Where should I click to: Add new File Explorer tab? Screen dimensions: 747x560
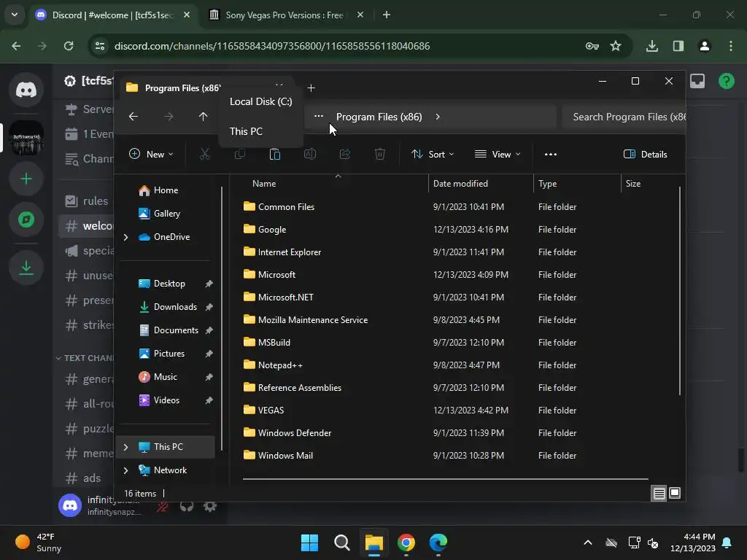click(x=311, y=88)
